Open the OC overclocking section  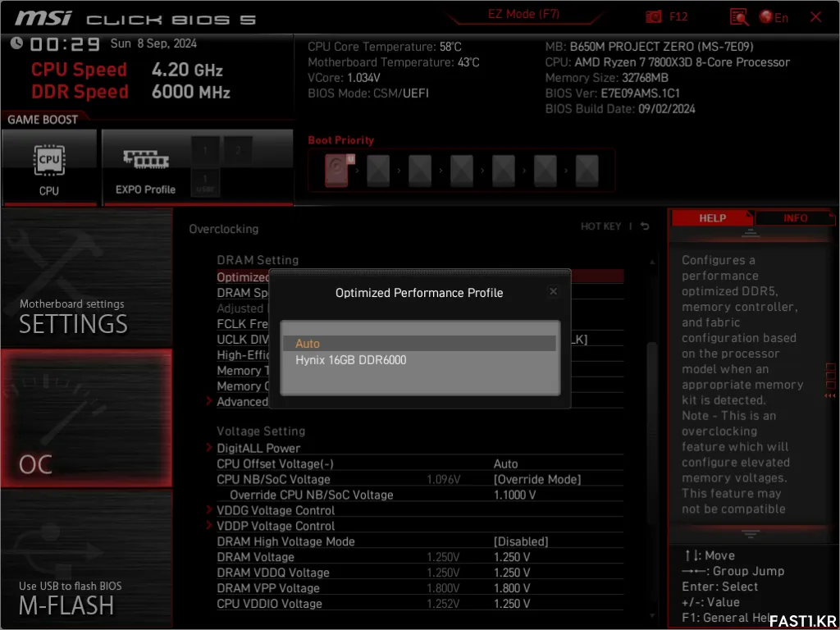point(86,418)
